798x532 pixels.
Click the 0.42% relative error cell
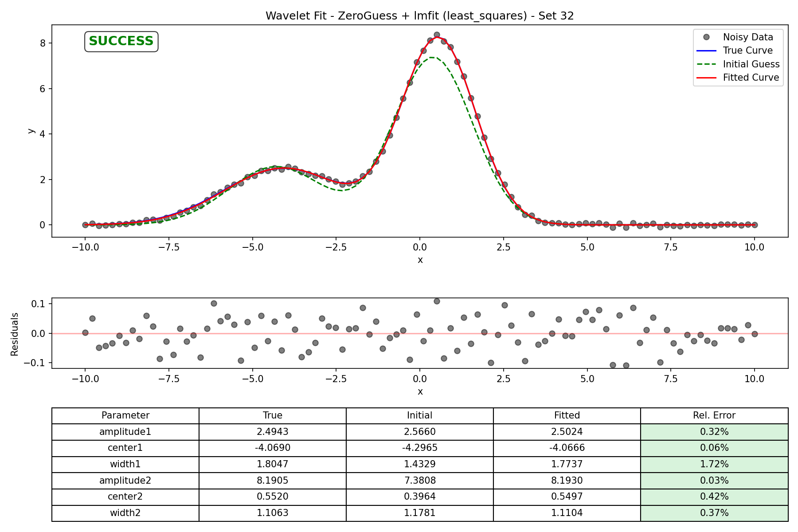[x=714, y=497]
